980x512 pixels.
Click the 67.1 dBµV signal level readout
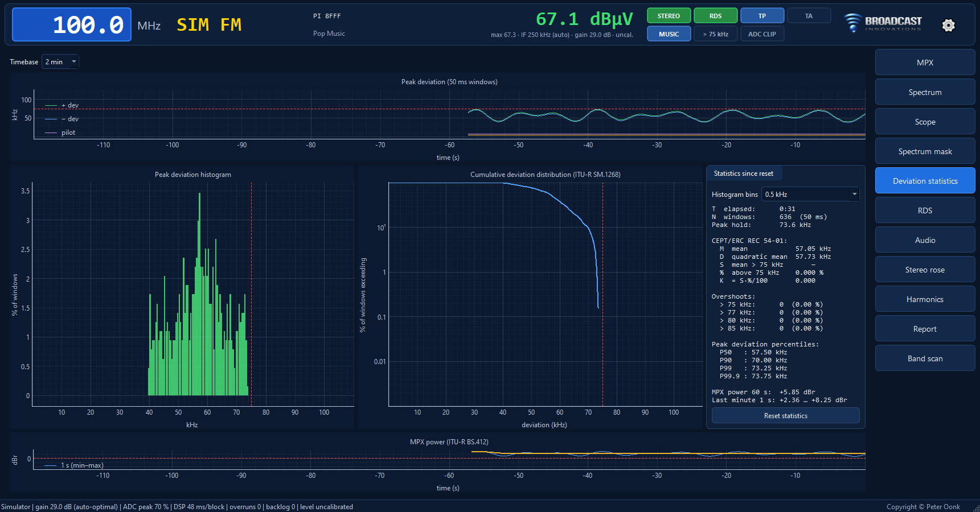[x=584, y=19]
